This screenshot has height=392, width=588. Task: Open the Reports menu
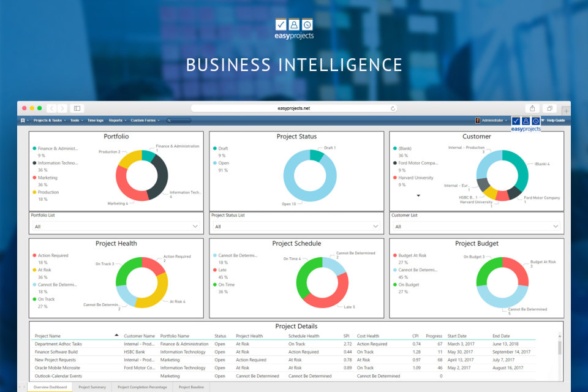[118, 121]
